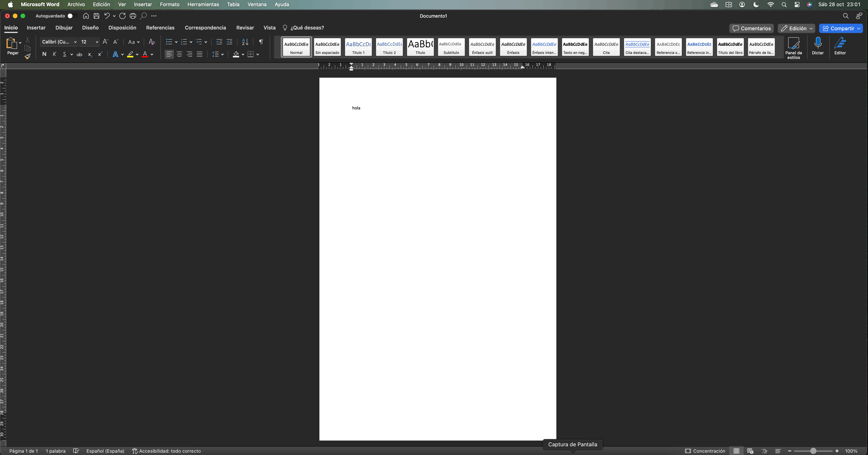868x455 pixels.
Task: Click the superscript x2 icon
Action: click(x=100, y=54)
